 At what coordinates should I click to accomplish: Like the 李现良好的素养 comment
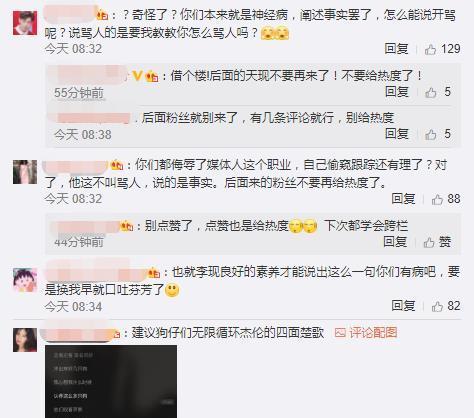coord(446,306)
